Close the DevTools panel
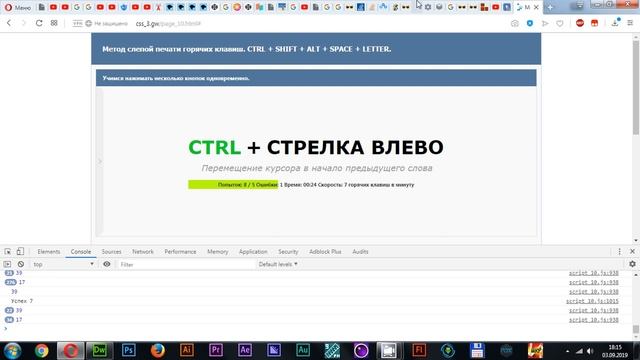The width and height of the screenshot is (640, 360). click(632, 251)
